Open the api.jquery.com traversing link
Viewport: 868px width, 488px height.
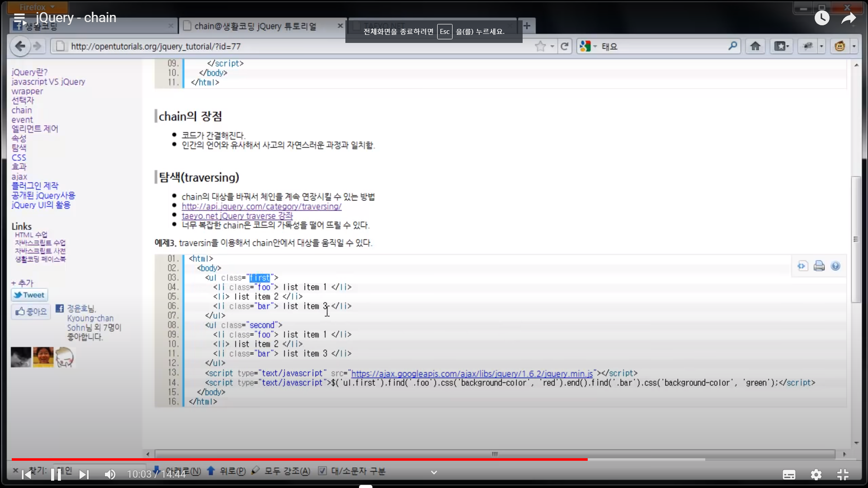click(261, 206)
